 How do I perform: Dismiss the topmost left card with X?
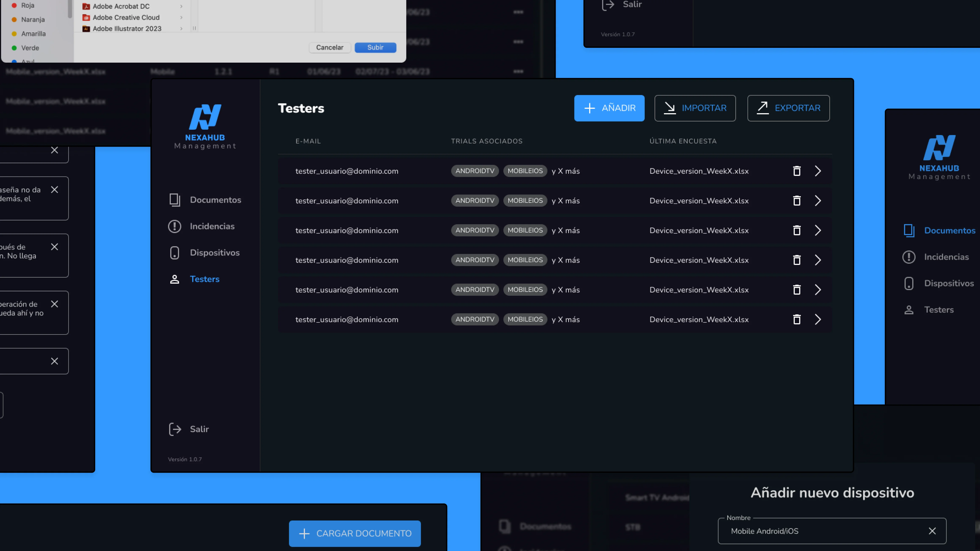tap(54, 150)
